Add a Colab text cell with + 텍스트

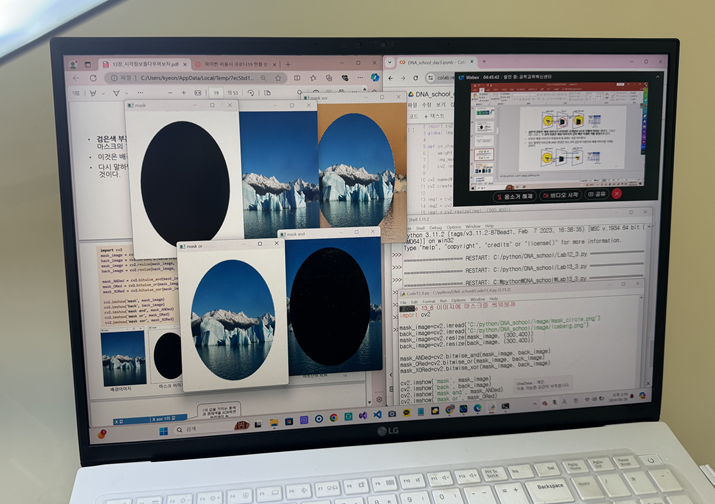[x=434, y=116]
